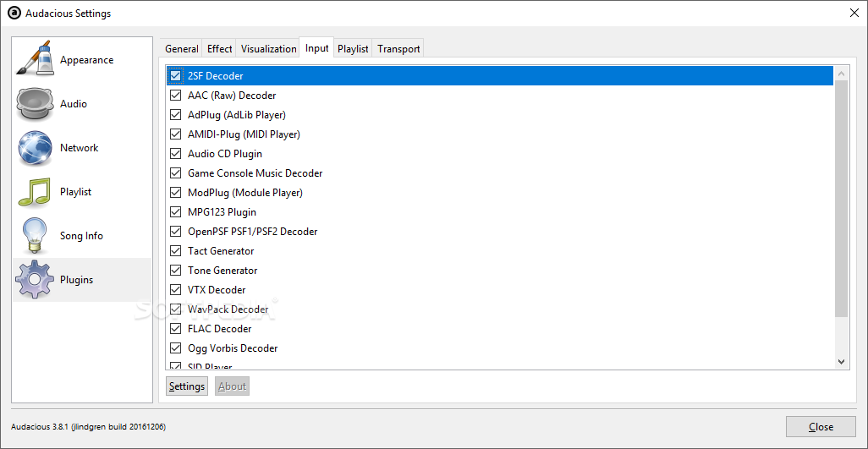The image size is (868, 449).
Task: Click the Audacious 3.8.1 version text
Action: point(88,427)
